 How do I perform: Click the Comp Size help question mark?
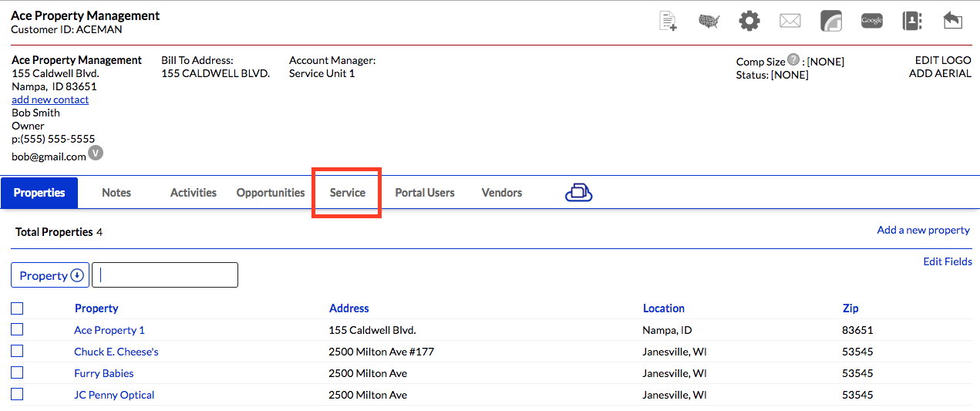pos(793,59)
